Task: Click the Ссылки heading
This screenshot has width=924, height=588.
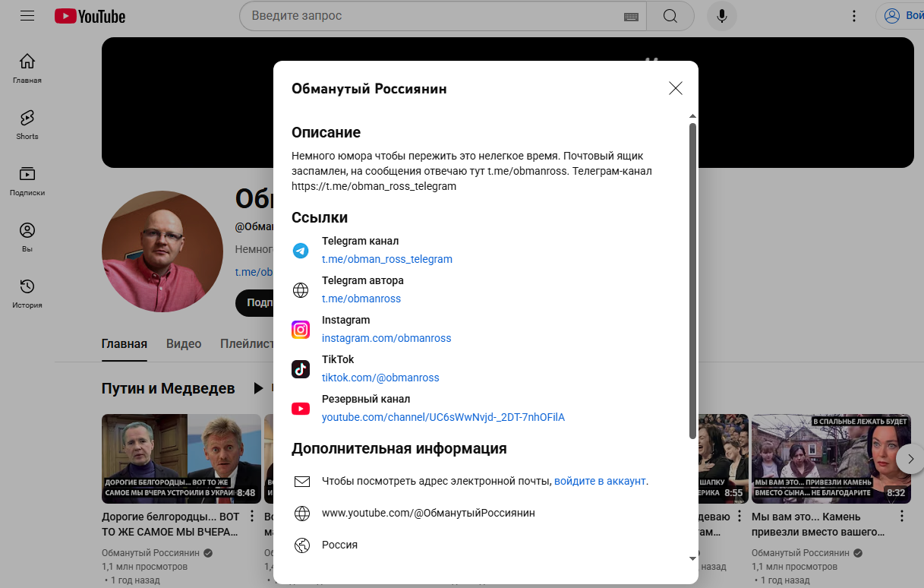Action: click(320, 217)
